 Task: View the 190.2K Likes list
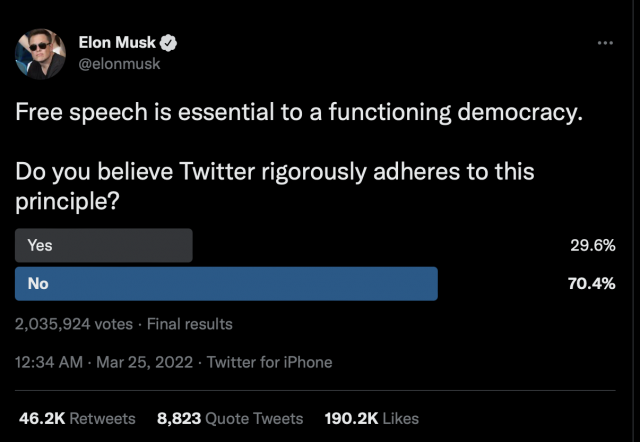pos(372,419)
